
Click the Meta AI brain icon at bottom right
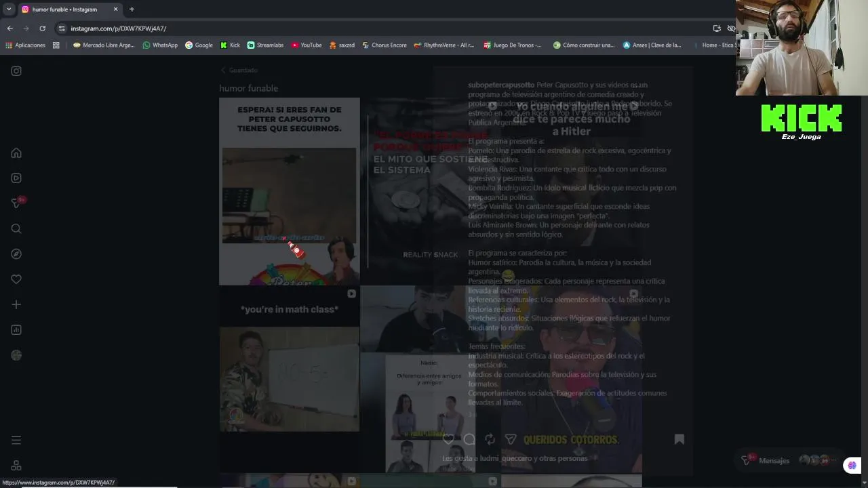pos(852,465)
